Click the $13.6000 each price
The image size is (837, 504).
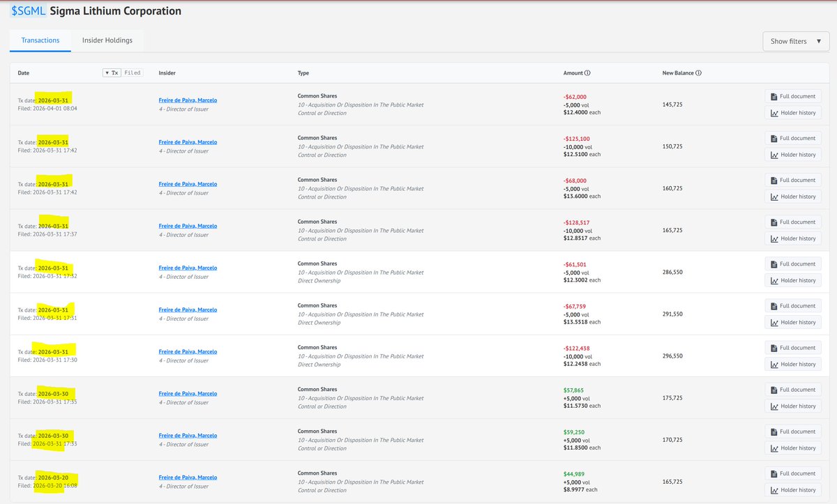582,196
